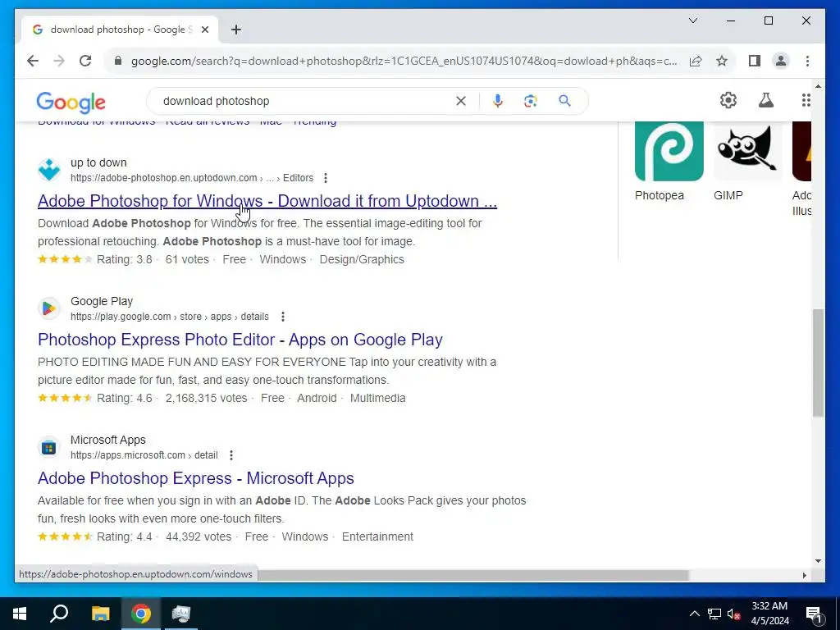Viewport: 840px width, 630px height.
Task: Click the scroll-down arrow of the page
Action: coord(818,561)
